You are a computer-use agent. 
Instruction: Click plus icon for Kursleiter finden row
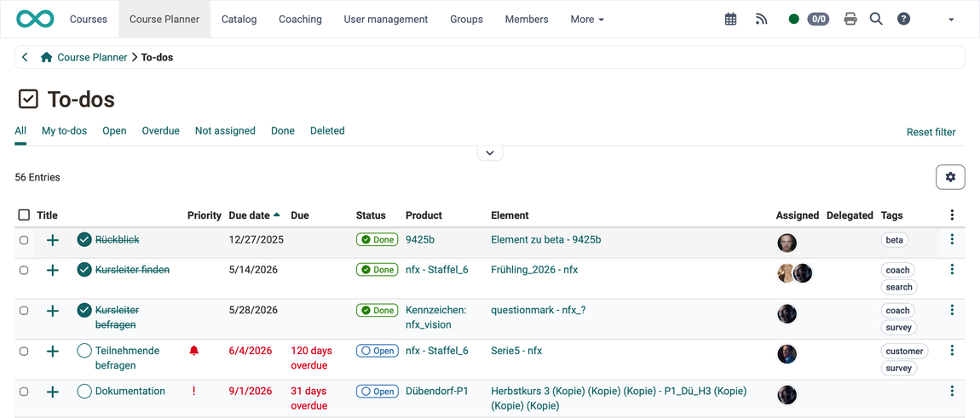(x=53, y=270)
